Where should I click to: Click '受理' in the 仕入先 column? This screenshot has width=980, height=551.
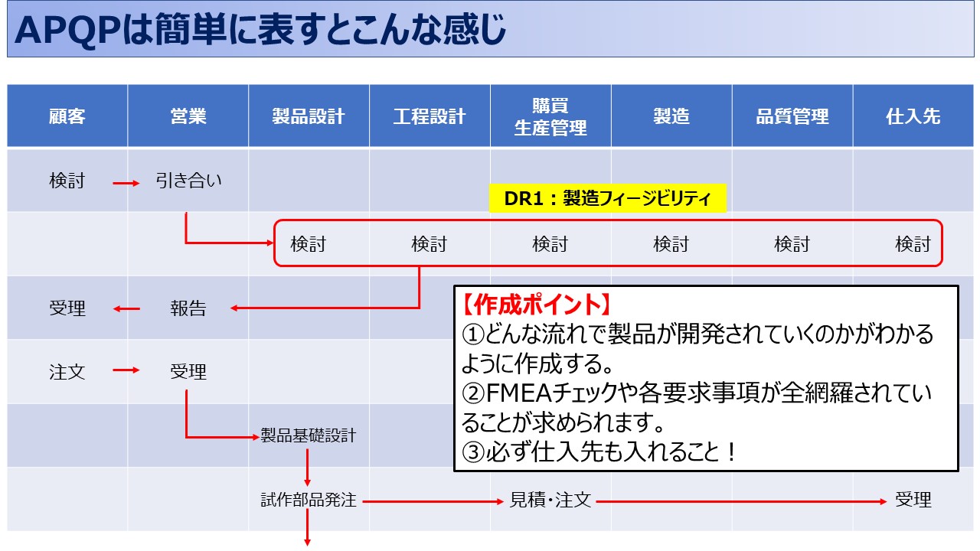[913, 500]
